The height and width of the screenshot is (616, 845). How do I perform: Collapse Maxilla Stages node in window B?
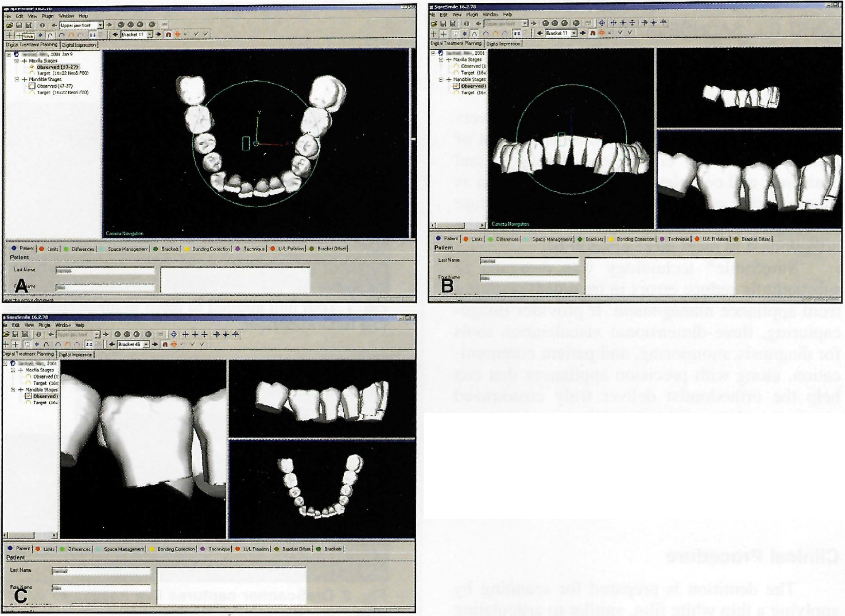(441, 60)
